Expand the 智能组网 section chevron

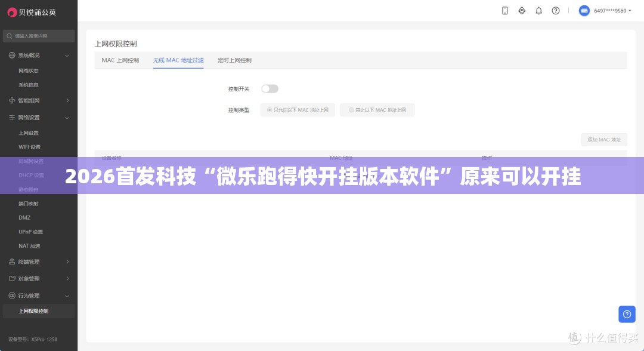tap(67, 100)
